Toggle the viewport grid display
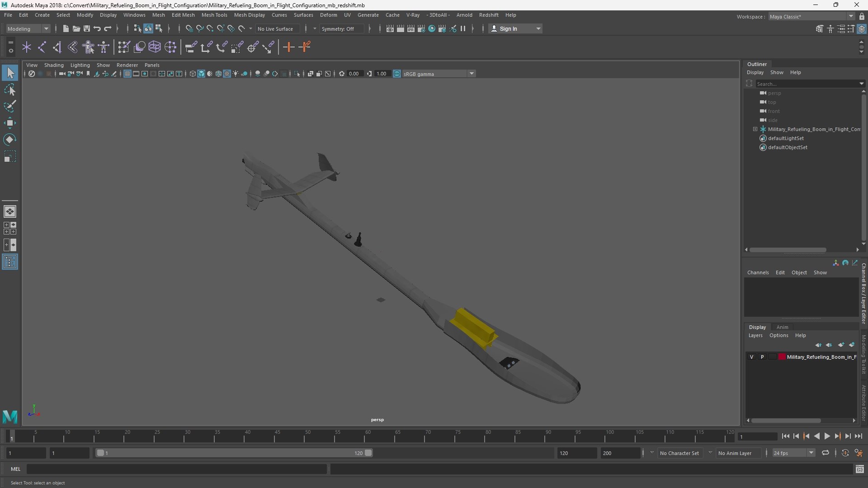Viewport: 868px width, 488px height. click(x=127, y=74)
